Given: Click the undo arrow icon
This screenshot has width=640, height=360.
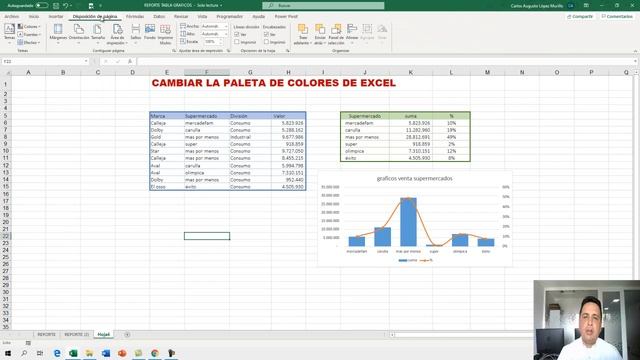Looking at the screenshot, I should pyautogui.click(x=65, y=6).
